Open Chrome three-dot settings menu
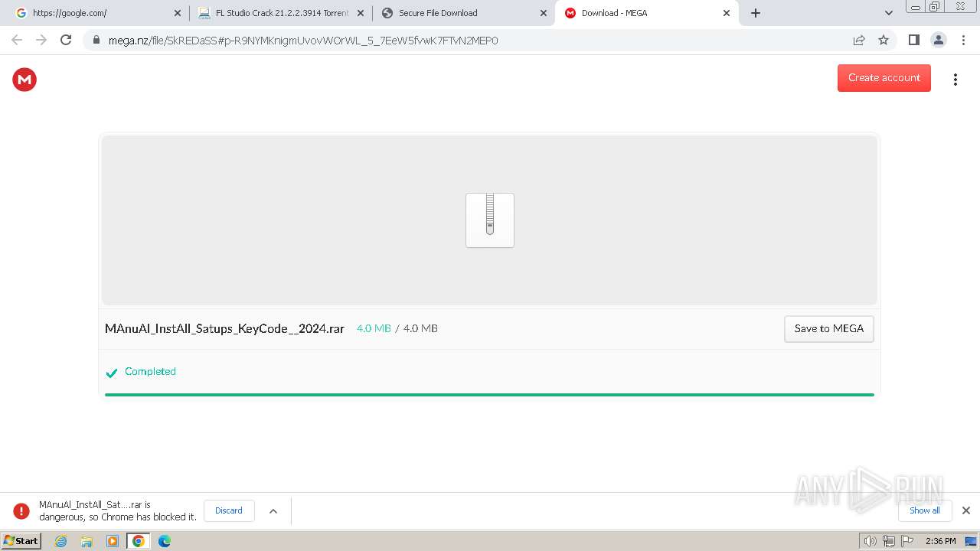This screenshot has height=551, width=980. coord(963,40)
